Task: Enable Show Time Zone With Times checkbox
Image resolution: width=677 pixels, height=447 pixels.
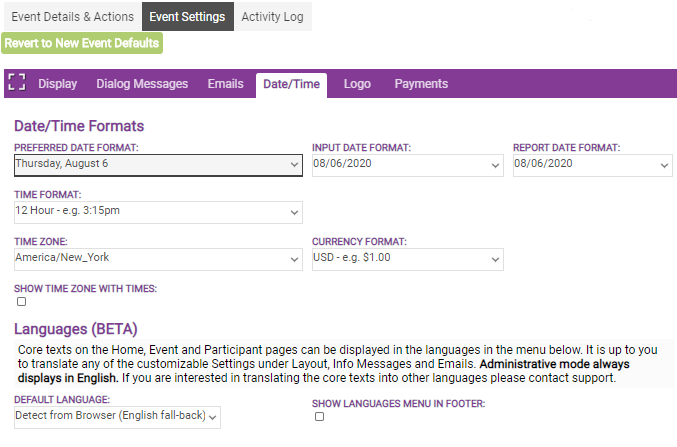Action: click(21, 302)
